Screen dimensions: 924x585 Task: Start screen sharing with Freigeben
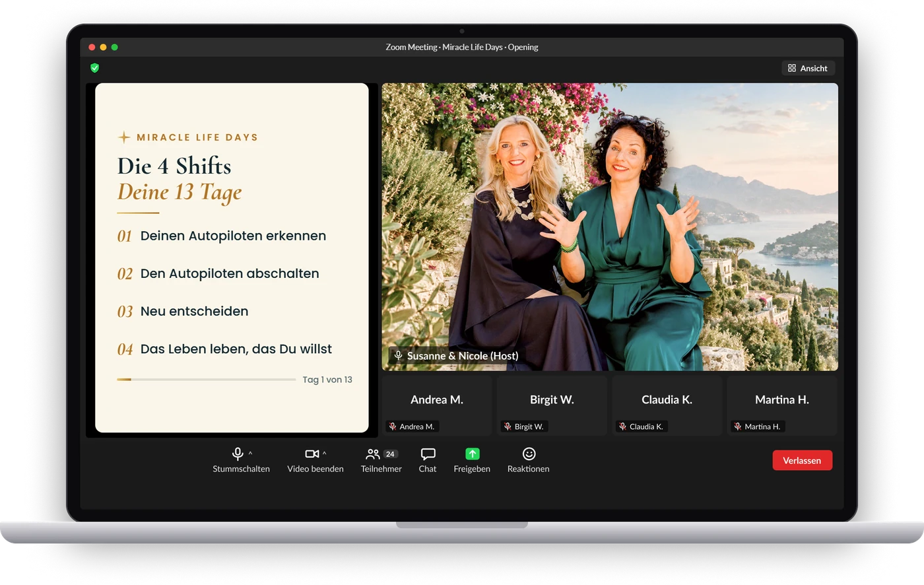(x=472, y=460)
